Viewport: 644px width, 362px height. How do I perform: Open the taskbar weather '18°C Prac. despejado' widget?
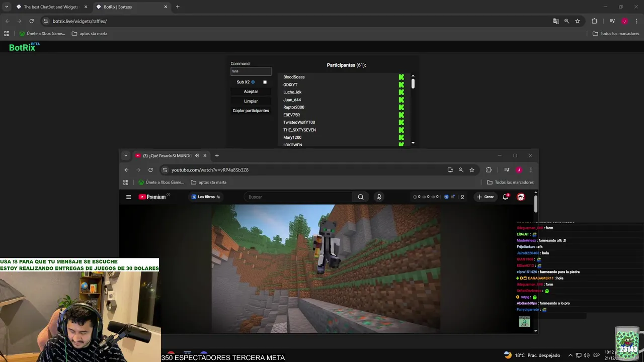(x=532, y=355)
